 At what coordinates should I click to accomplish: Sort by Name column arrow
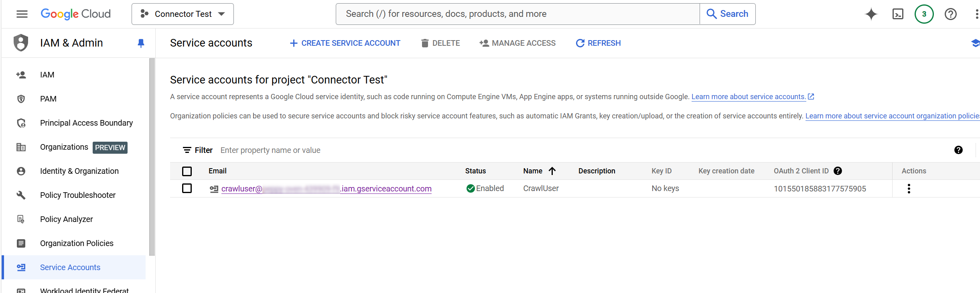pyautogui.click(x=552, y=171)
